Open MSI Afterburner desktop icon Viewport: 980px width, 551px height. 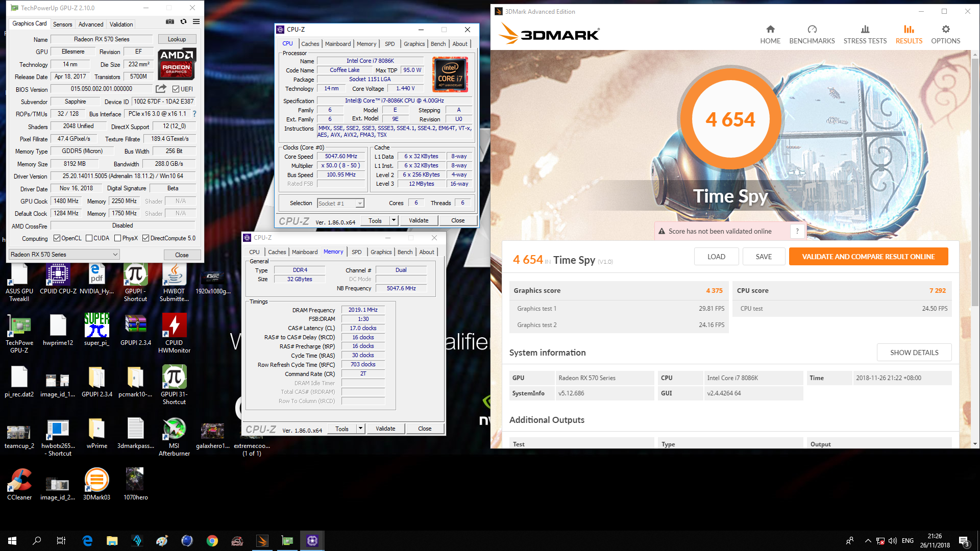tap(174, 437)
